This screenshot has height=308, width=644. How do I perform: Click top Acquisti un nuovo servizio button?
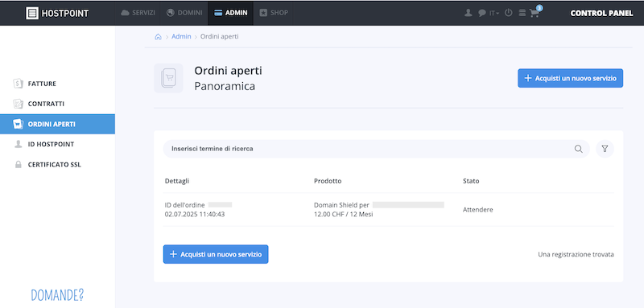[x=570, y=78]
